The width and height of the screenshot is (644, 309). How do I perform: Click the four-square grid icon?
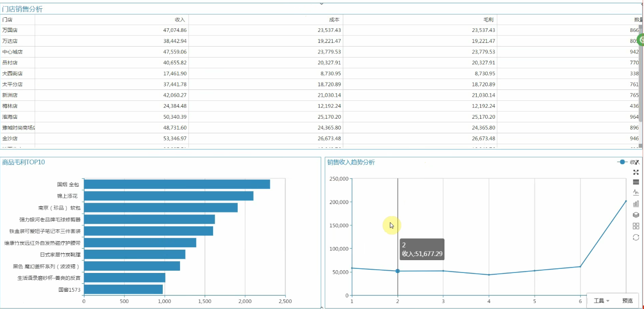pos(636,226)
